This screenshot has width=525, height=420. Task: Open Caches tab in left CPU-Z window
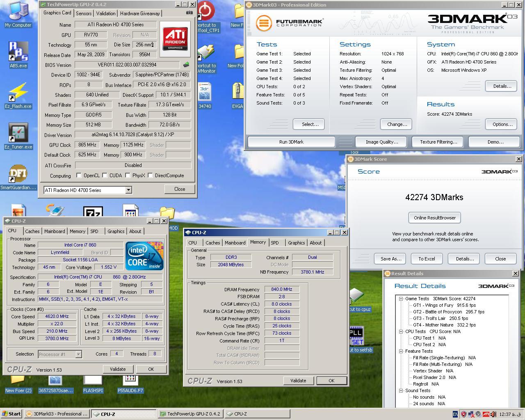(32, 231)
